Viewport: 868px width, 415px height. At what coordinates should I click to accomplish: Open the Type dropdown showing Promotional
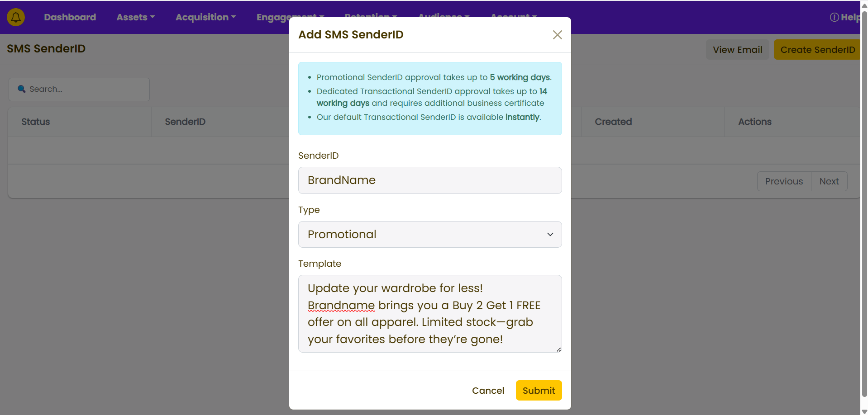[429, 234]
